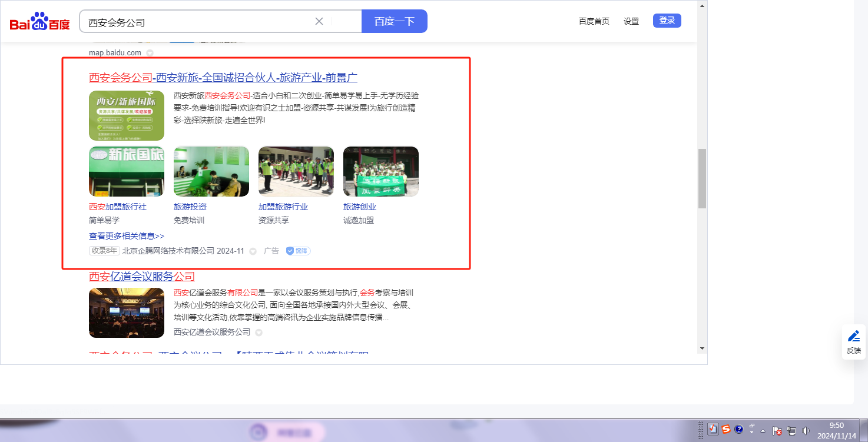
Task: Open the 旅游投资 link
Action: pyautogui.click(x=190, y=207)
